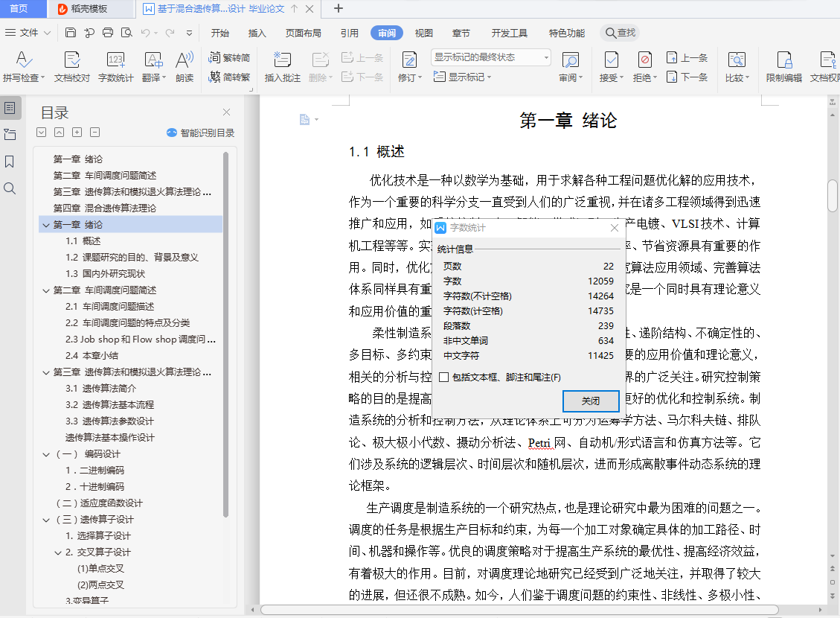The width and height of the screenshot is (840, 618).
Task: Convert text with 简转繁
Action: (229, 77)
